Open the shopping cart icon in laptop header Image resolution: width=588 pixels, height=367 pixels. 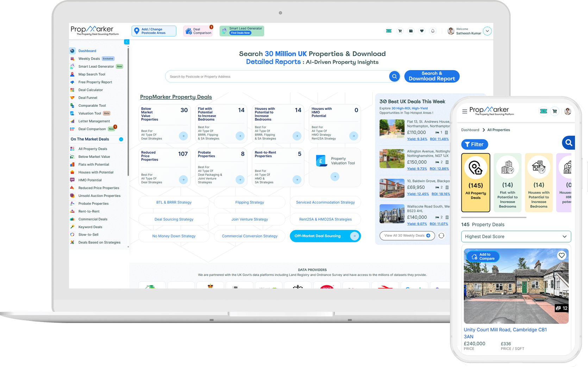(400, 31)
